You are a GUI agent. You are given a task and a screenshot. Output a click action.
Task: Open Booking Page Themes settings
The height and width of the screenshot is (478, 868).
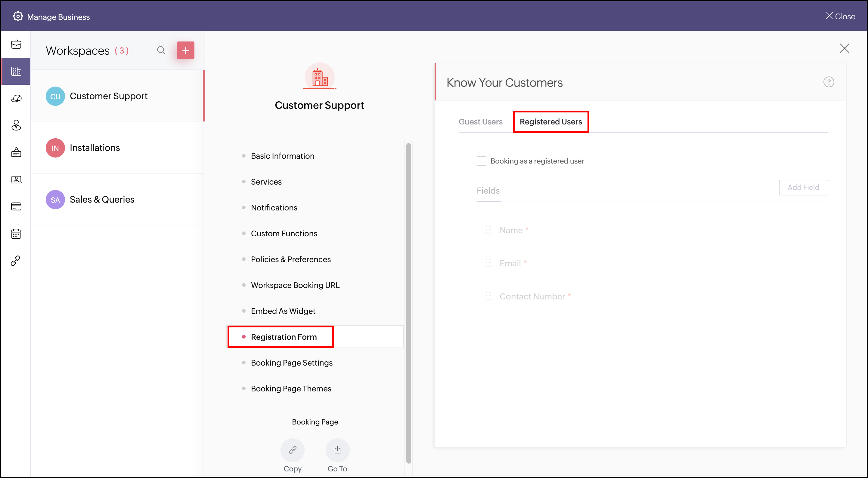click(x=291, y=388)
